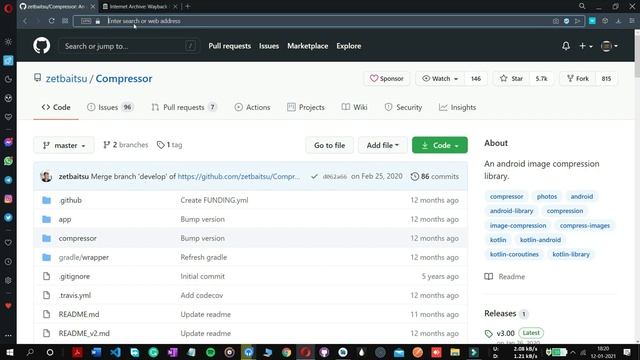This screenshot has width=640, height=360.
Task: Fork the Compressor repository
Action: click(578, 78)
